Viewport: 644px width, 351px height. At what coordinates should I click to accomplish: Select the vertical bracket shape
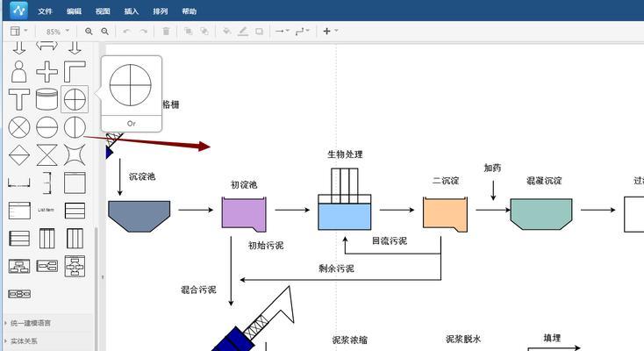pyautogui.click(x=47, y=183)
